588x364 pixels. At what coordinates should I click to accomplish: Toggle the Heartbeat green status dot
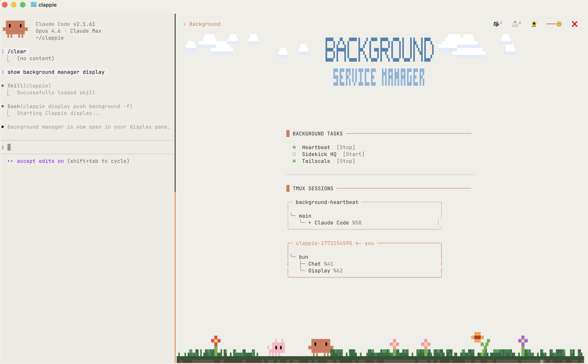coord(294,147)
